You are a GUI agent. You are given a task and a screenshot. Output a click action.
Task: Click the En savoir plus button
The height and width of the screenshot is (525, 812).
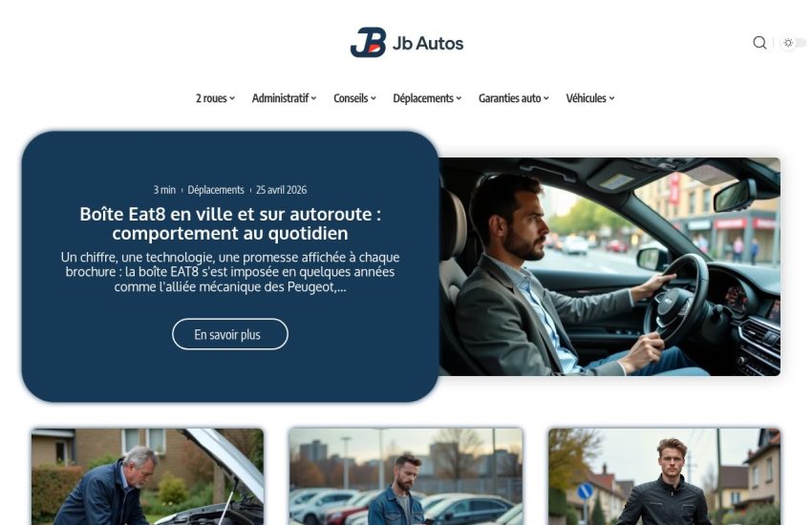(x=230, y=334)
